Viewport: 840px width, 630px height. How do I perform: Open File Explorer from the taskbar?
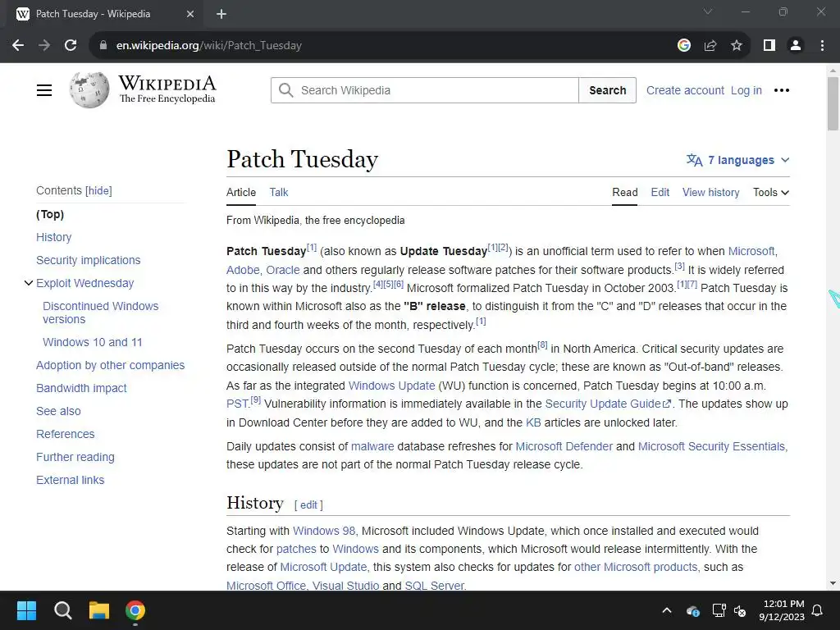pyautogui.click(x=99, y=610)
